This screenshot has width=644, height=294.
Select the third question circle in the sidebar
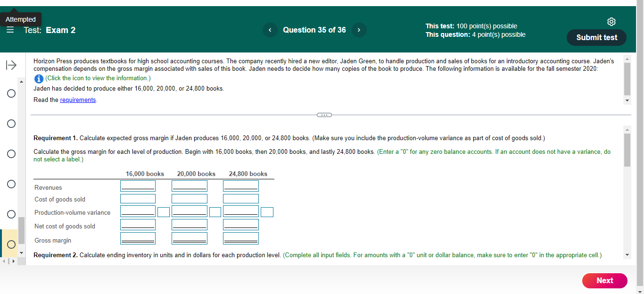[x=11, y=154]
